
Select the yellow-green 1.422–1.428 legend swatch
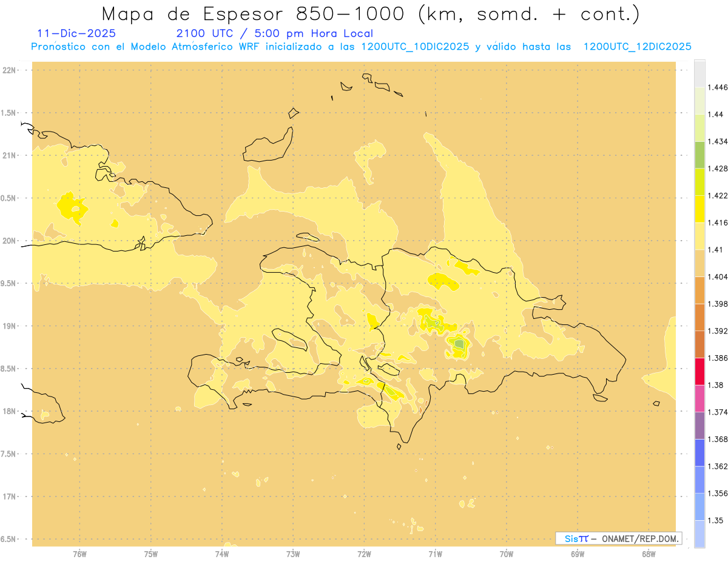click(699, 182)
